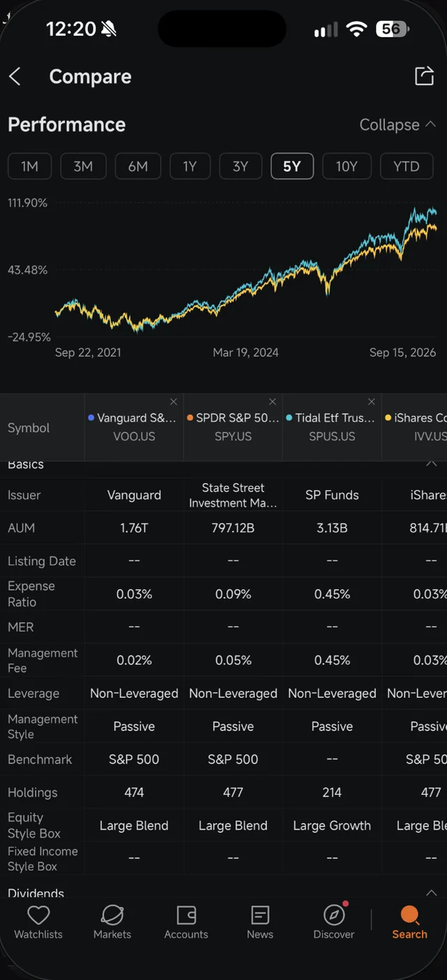Select the YTD time range
447x980 pixels.
[406, 166]
